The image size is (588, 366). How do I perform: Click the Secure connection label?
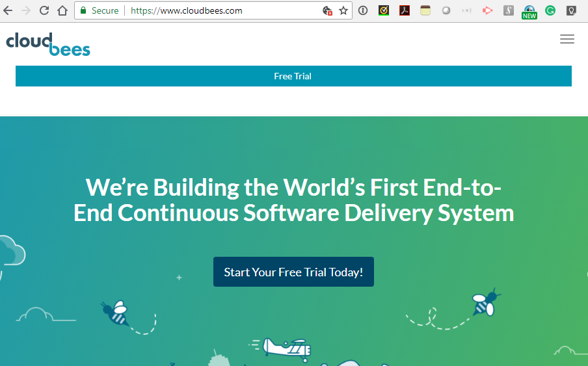coord(105,10)
